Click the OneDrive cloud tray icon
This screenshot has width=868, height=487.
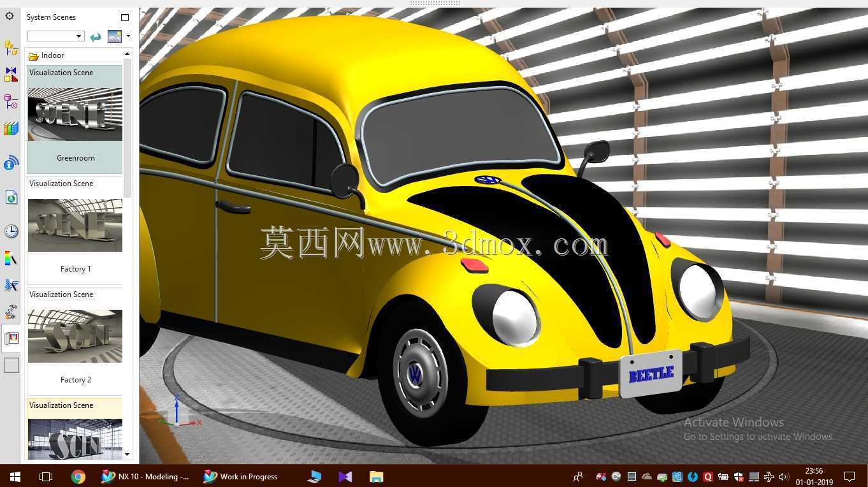[647, 477]
